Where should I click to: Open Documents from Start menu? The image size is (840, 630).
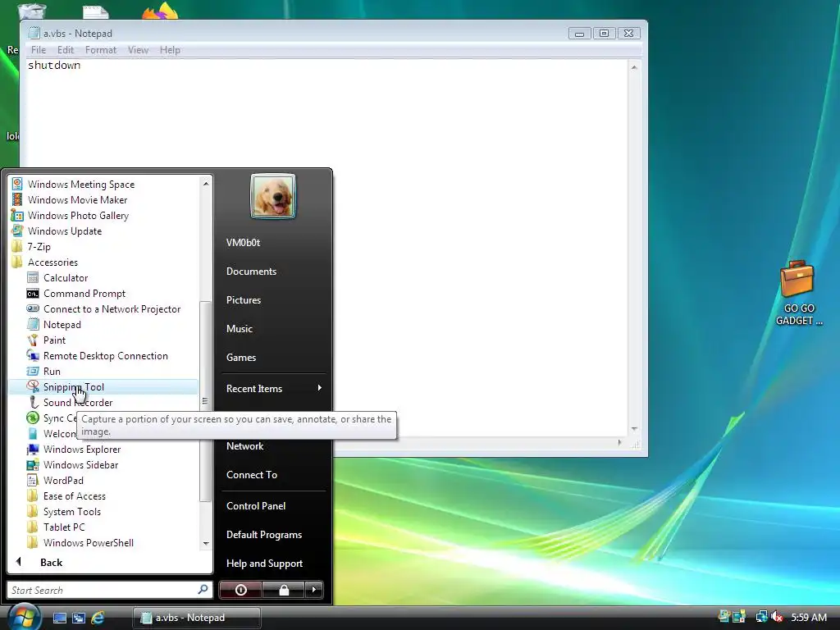[x=251, y=272]
